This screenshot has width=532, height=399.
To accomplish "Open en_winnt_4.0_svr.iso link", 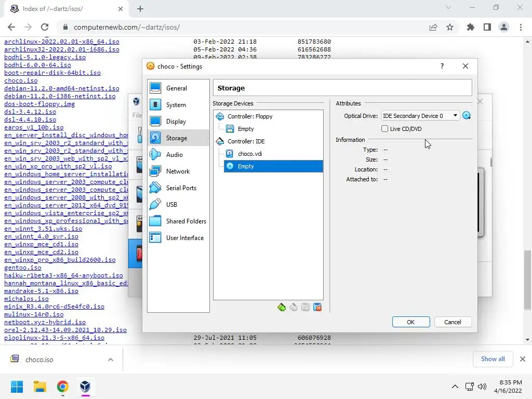I will [x=42, y=236].
